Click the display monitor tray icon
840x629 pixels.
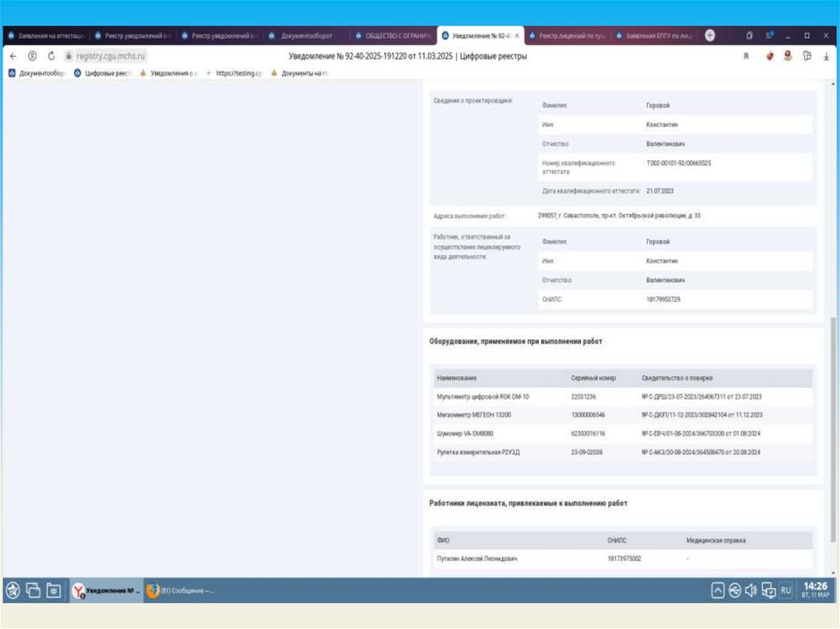769,590
